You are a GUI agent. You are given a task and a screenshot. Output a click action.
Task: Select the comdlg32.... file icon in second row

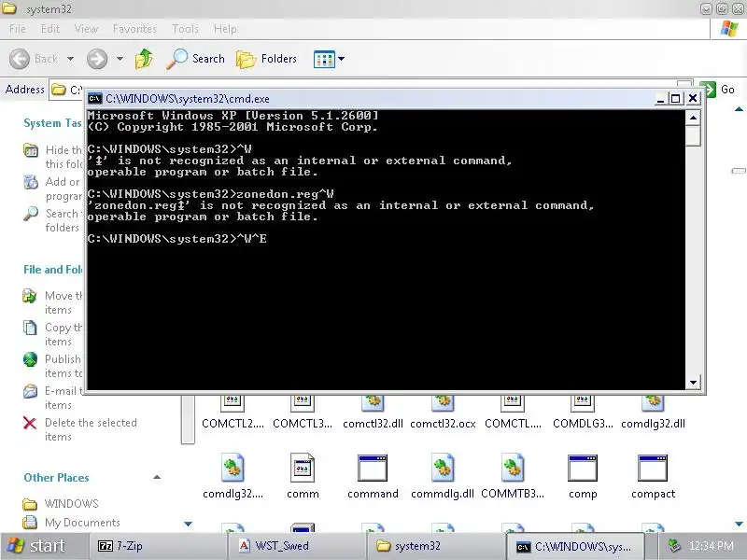point(233,468)
